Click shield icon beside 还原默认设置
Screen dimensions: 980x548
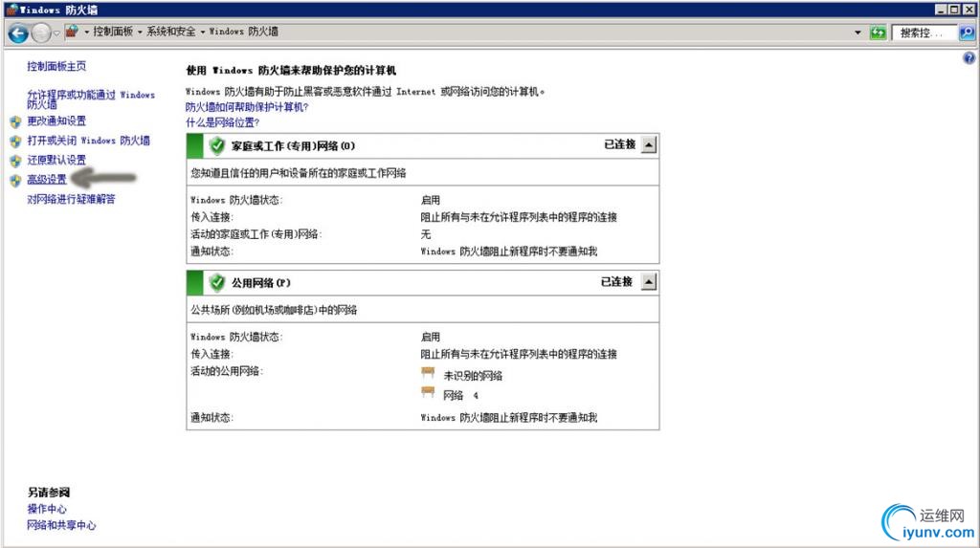(15, 162)
